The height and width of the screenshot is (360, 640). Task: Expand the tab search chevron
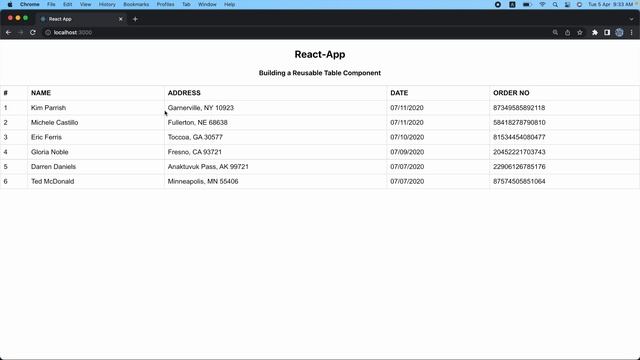click(x=631, y=19)
